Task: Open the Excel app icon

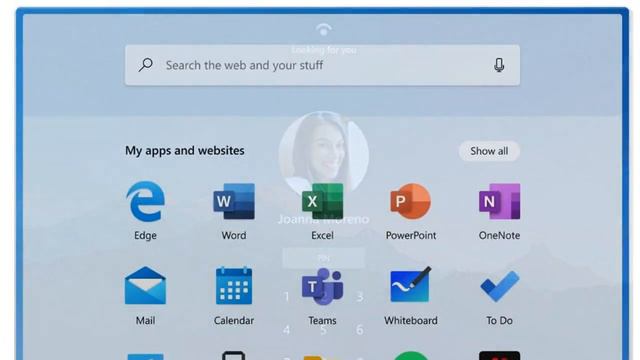Action: click(322, 202)
